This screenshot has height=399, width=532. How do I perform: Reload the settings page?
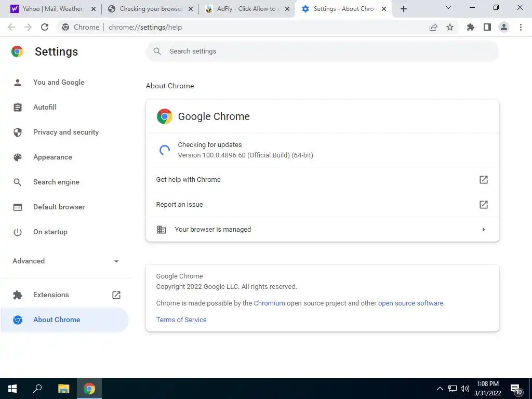[45, 27]
